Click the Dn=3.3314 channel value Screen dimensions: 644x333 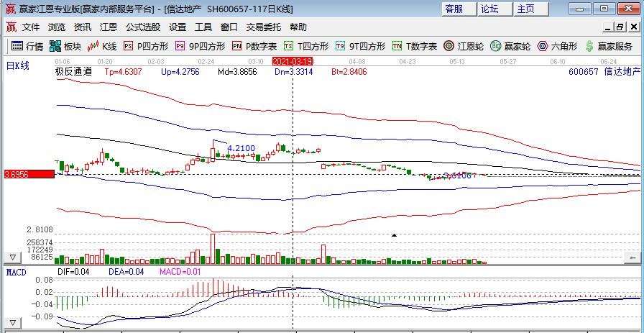tap(294, 72)
